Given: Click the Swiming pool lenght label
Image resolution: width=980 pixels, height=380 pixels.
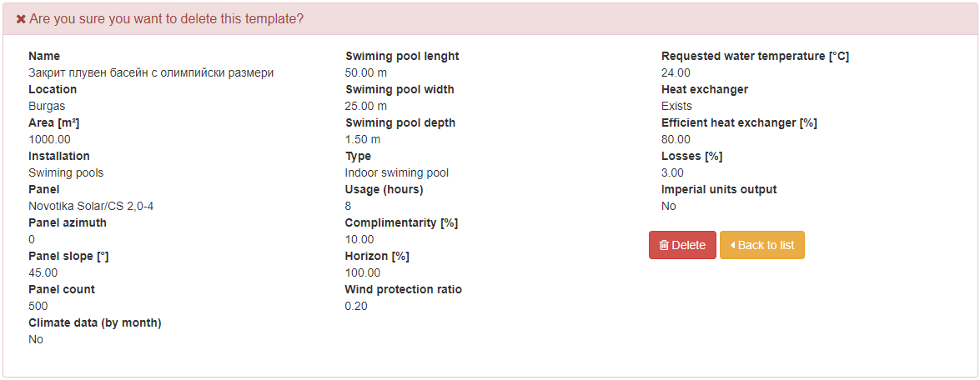Looking at the screenshot, I should [402, 56].
